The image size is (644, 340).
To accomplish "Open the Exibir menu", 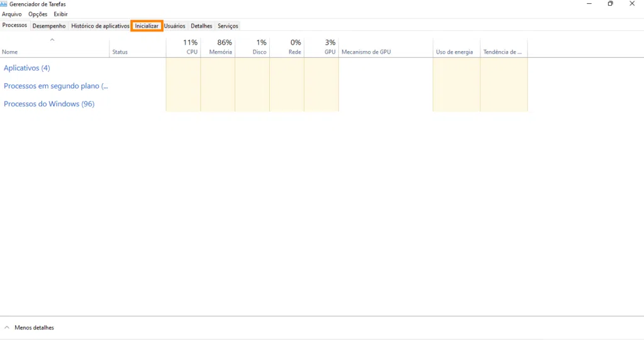I will click(60, 14).
